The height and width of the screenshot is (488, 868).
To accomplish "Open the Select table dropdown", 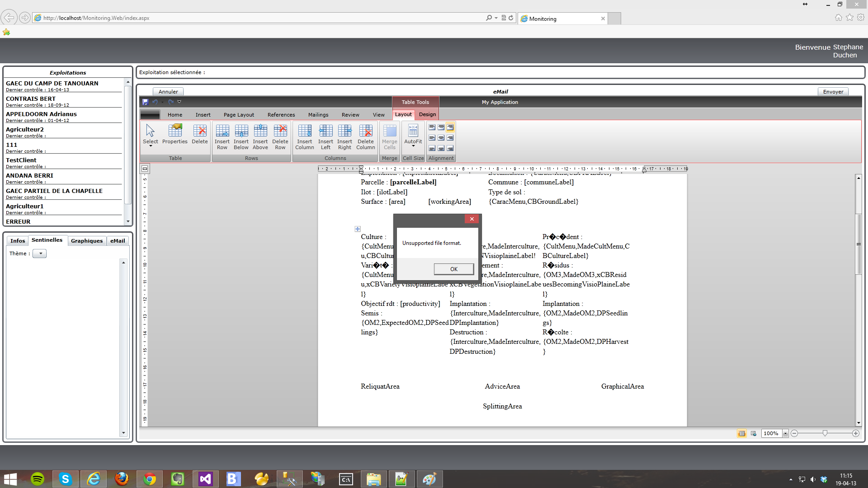I will tap(150, 136).
